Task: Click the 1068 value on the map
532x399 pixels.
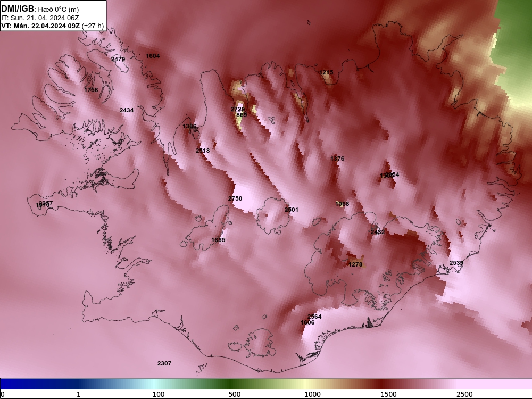Action: point(342,204)
